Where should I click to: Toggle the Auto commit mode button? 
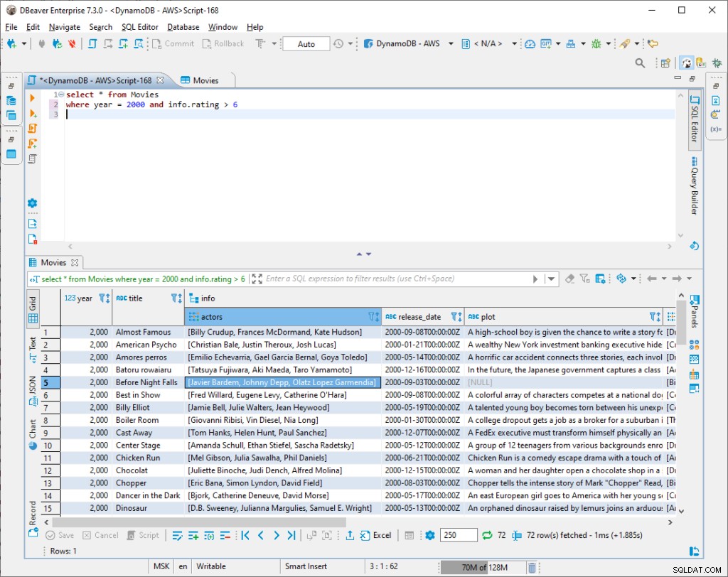tap(306, 43)
